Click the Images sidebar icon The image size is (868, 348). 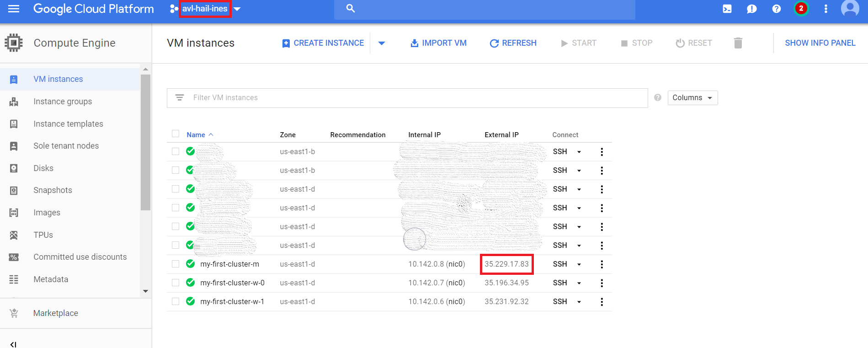pyautogui.click(x=14, y=213)
